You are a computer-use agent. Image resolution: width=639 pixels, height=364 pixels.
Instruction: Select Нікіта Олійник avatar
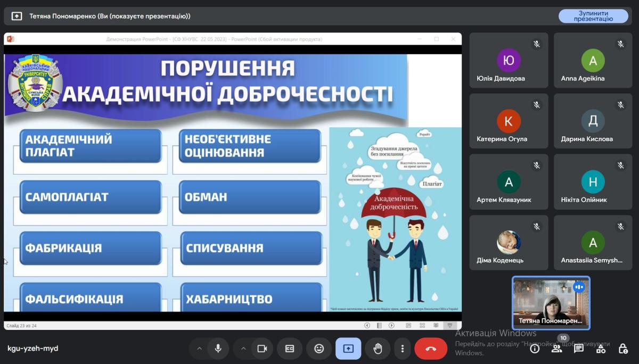click(593, 182)
